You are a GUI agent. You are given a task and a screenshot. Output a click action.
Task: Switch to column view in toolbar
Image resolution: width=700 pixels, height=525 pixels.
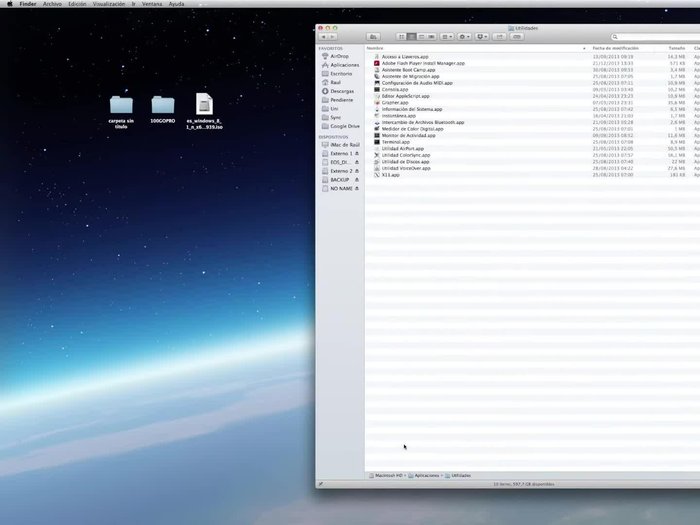[421, 37]
